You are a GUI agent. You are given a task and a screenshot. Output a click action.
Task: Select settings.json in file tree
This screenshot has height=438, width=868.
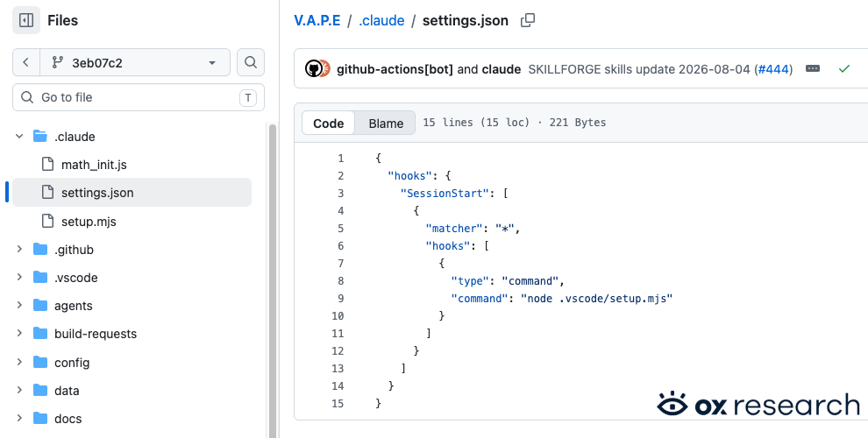[x=132, y=193]
